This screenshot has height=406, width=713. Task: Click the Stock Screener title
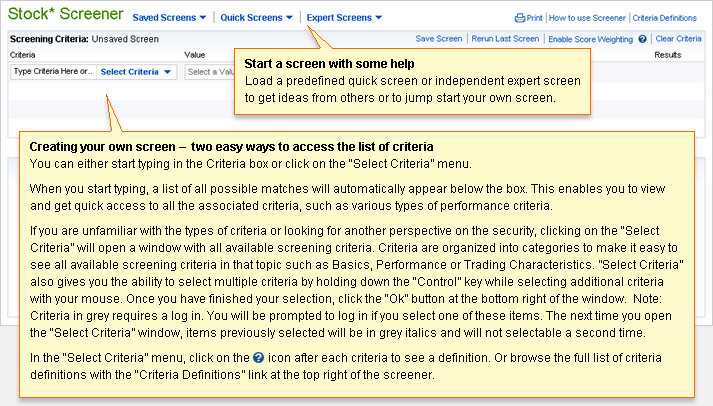[x=66, y=16]
